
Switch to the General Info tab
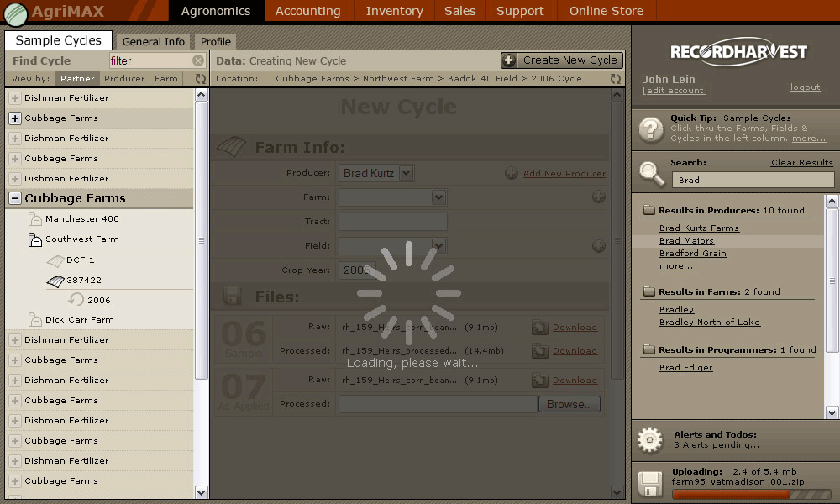[x=154, y=41]
